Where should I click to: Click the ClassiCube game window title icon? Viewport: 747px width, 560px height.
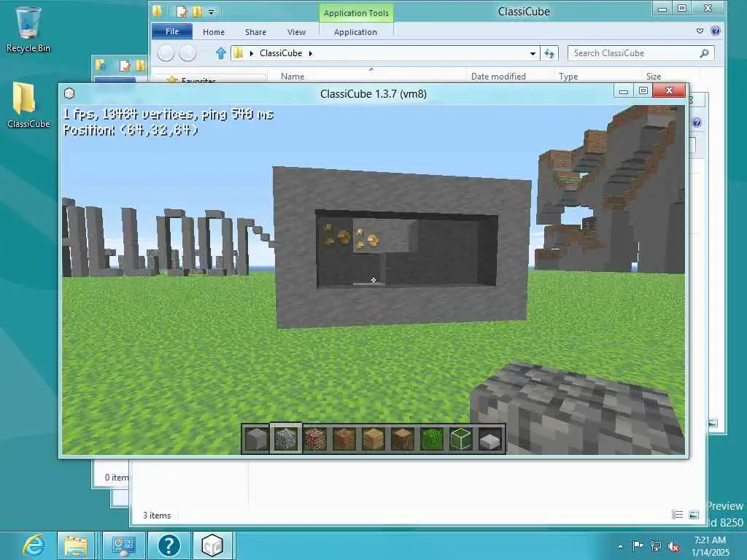tap(69, 93)
